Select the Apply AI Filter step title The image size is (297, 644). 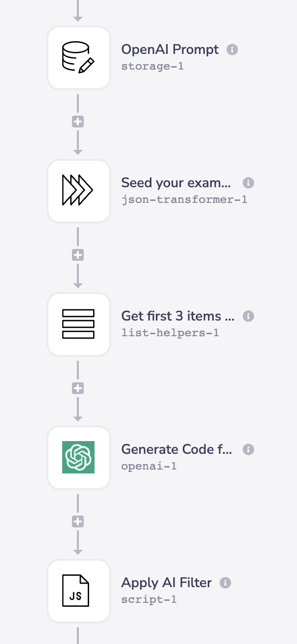coord(166,583)
